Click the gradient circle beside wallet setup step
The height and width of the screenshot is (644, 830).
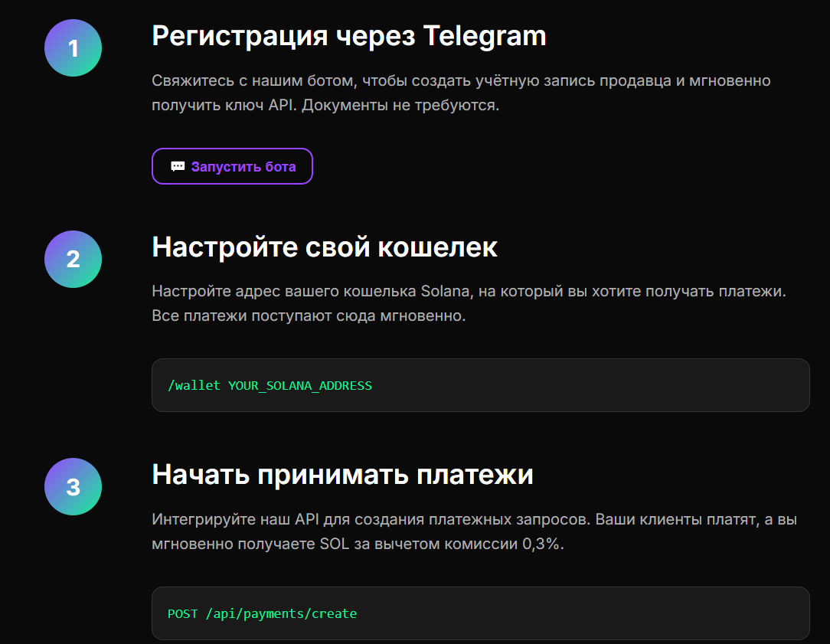point(73,259)
